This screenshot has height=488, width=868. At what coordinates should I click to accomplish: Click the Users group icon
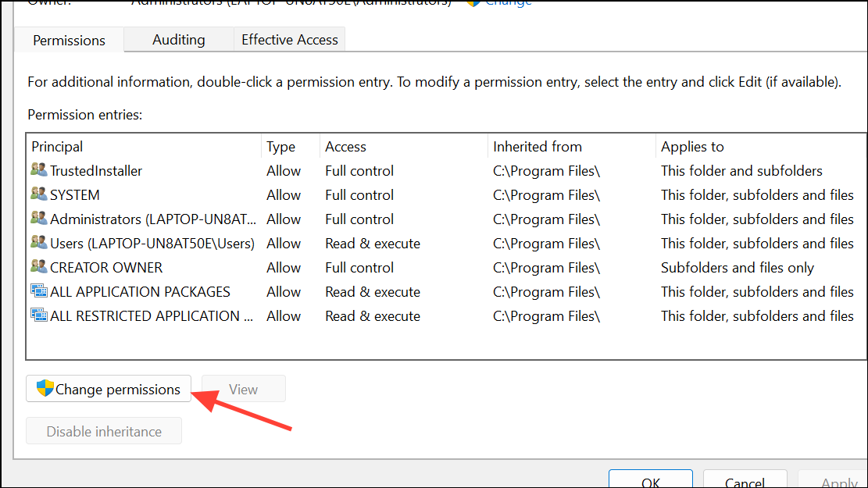coord(39,243)
